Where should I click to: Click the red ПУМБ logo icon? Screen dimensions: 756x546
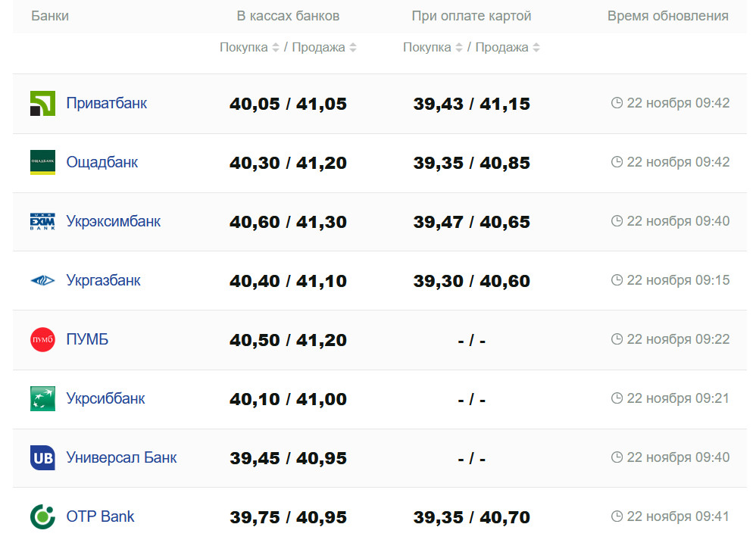coord(42,339)
